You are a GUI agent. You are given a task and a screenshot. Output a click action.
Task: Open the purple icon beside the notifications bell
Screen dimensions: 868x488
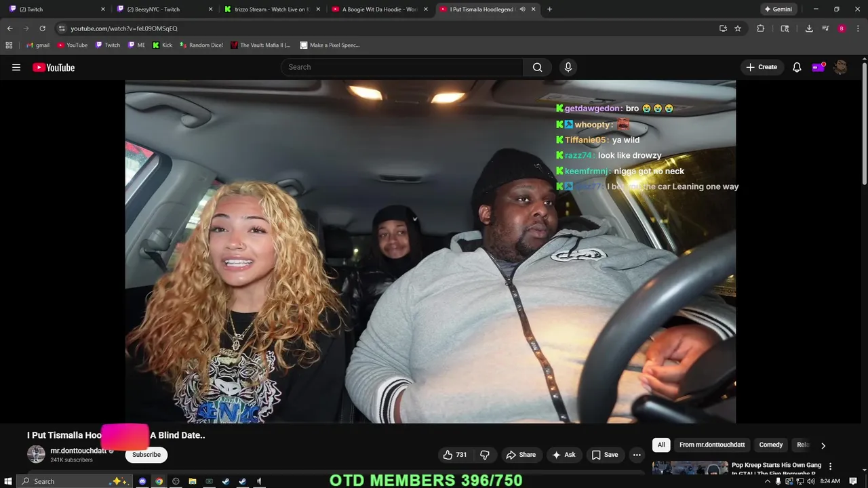(818, 67)
